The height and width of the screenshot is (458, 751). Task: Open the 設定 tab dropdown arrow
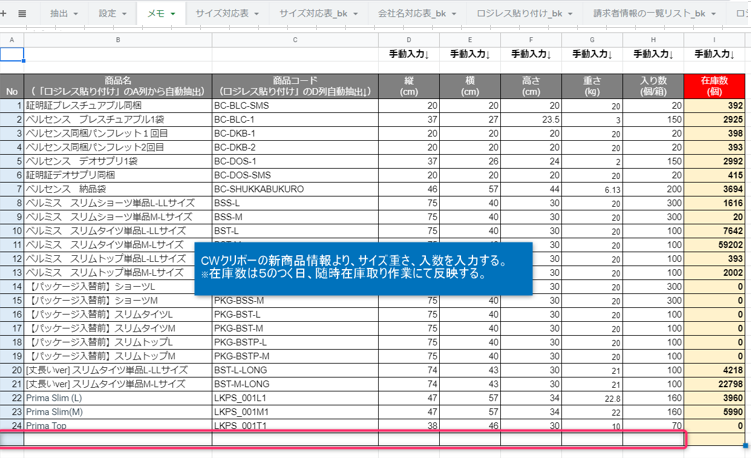[125, 14]
